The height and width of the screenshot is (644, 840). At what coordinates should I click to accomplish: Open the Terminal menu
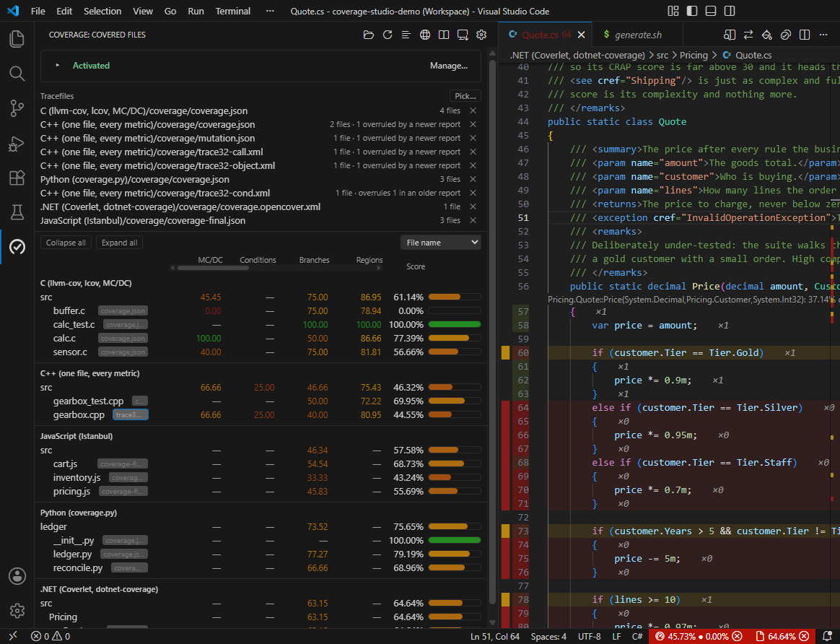(232, 11)
